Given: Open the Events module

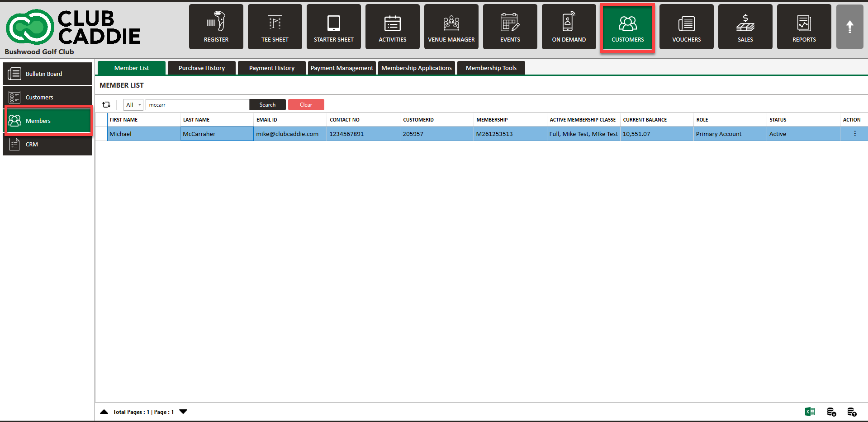Looking at the screenshot, I should coord(510,27).
